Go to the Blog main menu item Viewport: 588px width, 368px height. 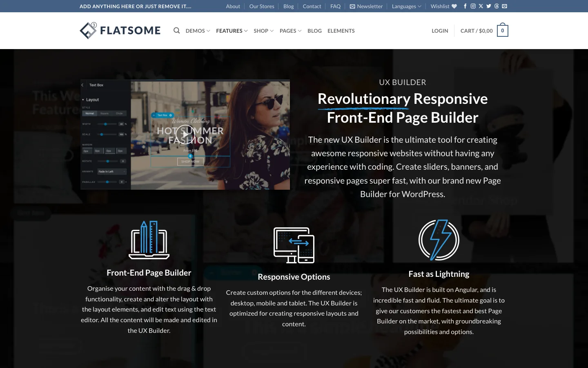click(x=314, y=31)
